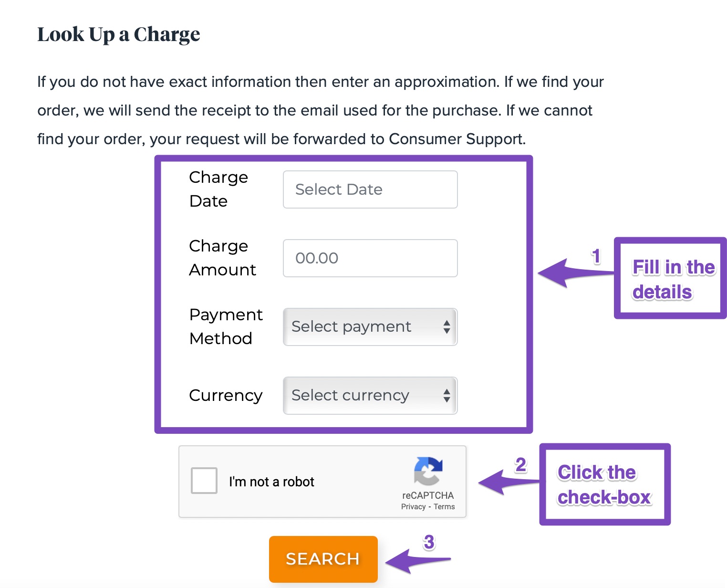Viewport: 727px width, 588px height.
Task: Open the Select currency dropdown
Action: (x=370, y=396)
